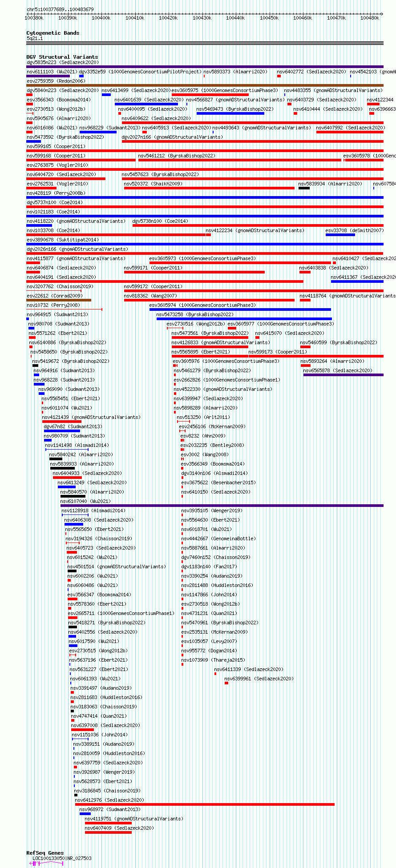Click the 100390k ruler tick label
Screen dimensions: 396x868
coord(67,18)
